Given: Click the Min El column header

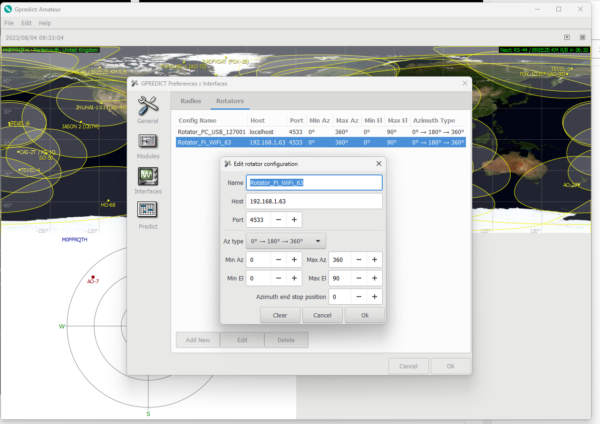Looking at the screenshot, I should (x=373, y=121).
